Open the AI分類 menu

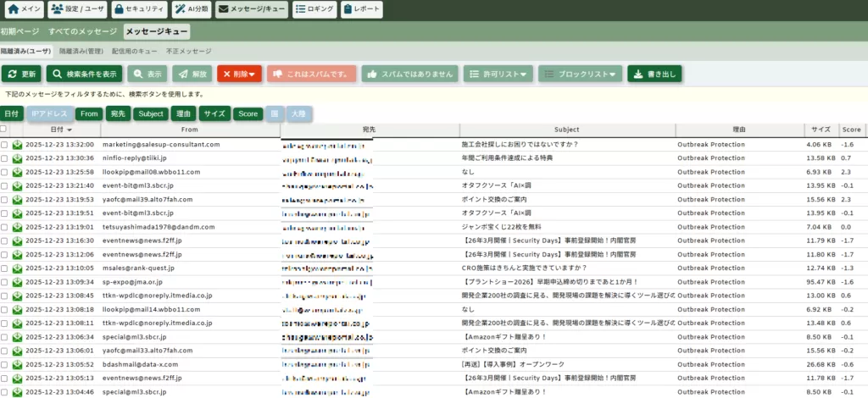tap(191, 10)
